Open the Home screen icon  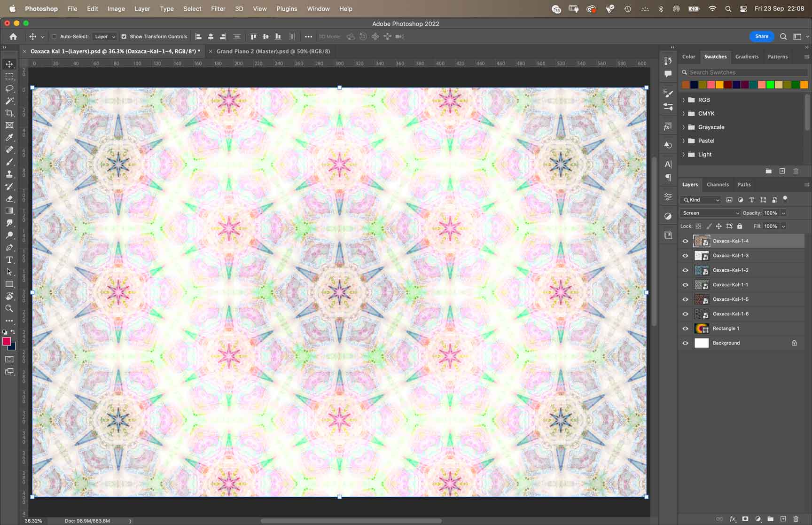click(13, 36)
